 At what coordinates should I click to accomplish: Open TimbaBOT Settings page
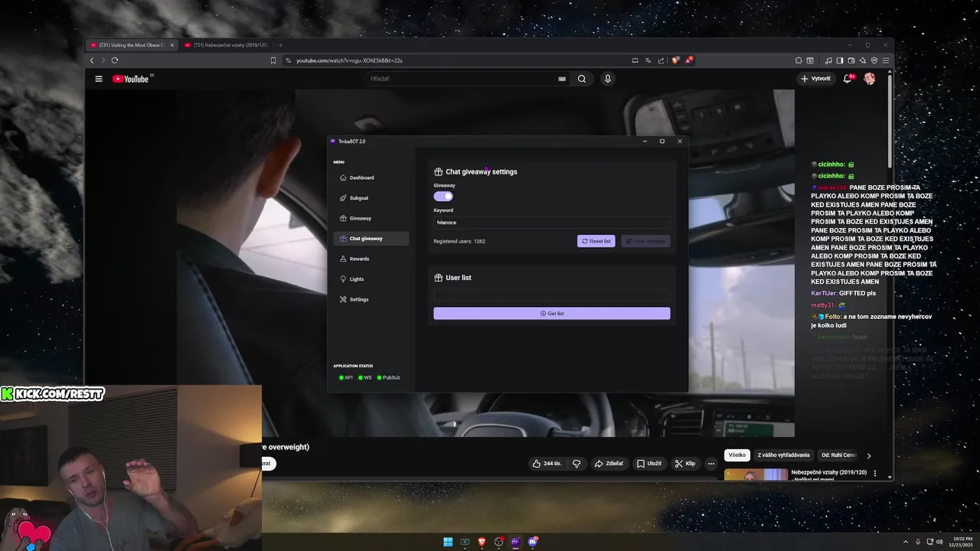[x=371, y=299]
